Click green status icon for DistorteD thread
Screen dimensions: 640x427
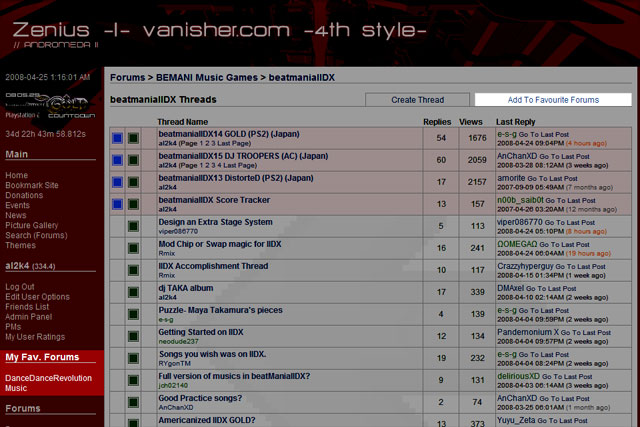tap(133, 182)
